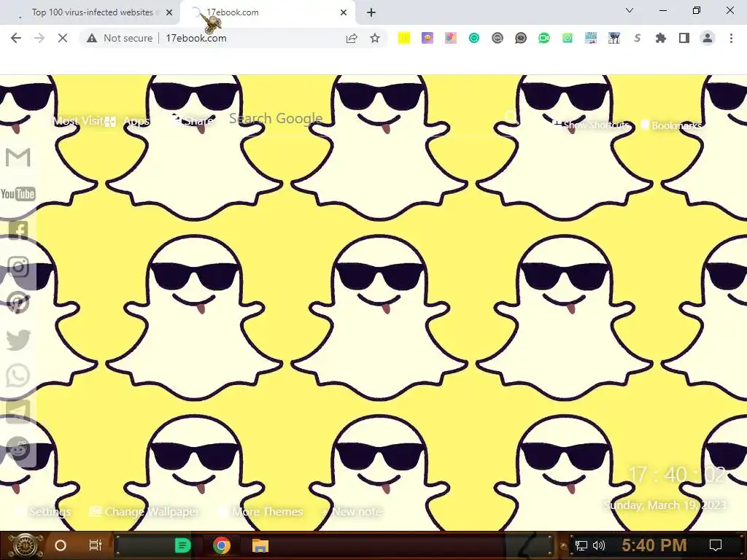Go back to the previous page
This screenshot has height=560, width=747.
[16, 38]
